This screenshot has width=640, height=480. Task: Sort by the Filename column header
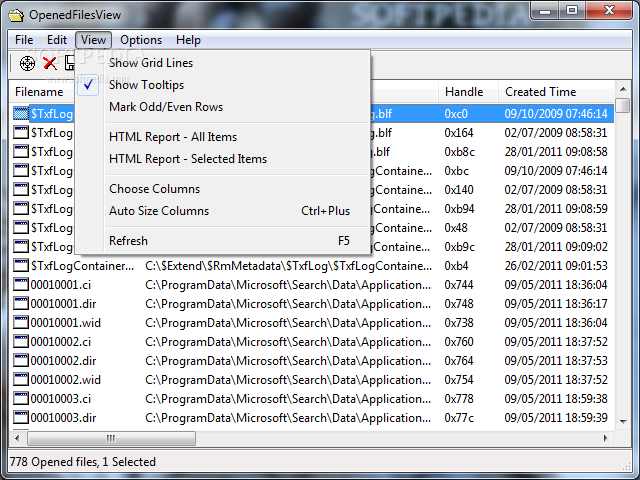43,92
